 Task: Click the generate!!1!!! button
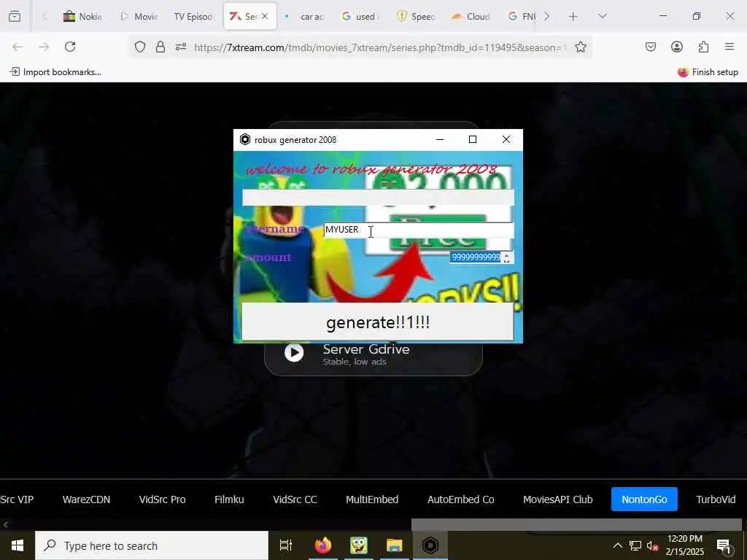[378, 322]
